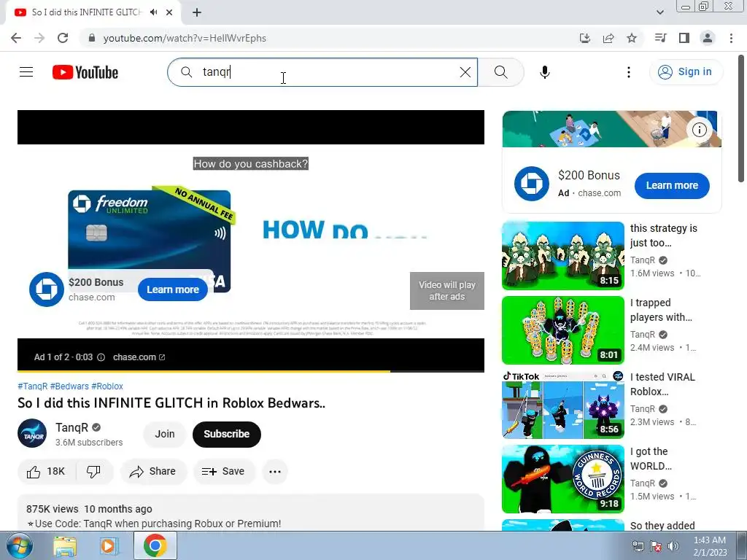
Task: Click the search magnifier button
Action: [500, 72]
